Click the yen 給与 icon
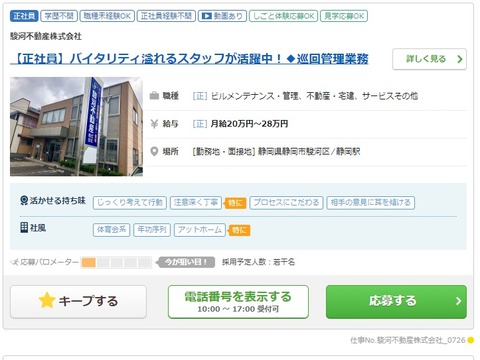This screenshot has width=480, height=360. 154,124
